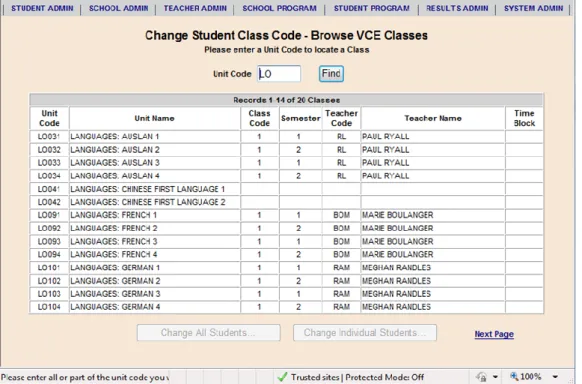Click LANGUAGES: FRENCH 3 unit name

[114, 241]
